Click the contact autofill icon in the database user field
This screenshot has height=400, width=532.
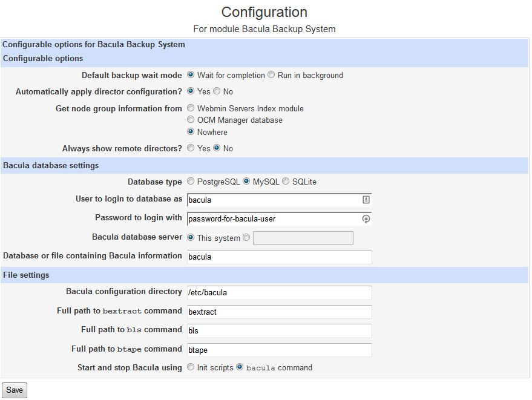[x=366, y=200]
